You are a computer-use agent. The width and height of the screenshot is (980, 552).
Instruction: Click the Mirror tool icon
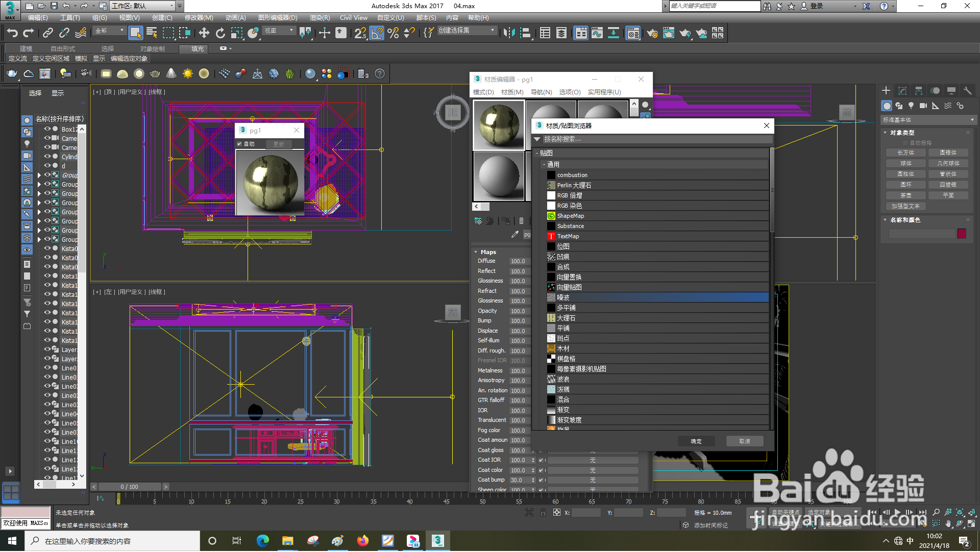[x=509, y=33]
